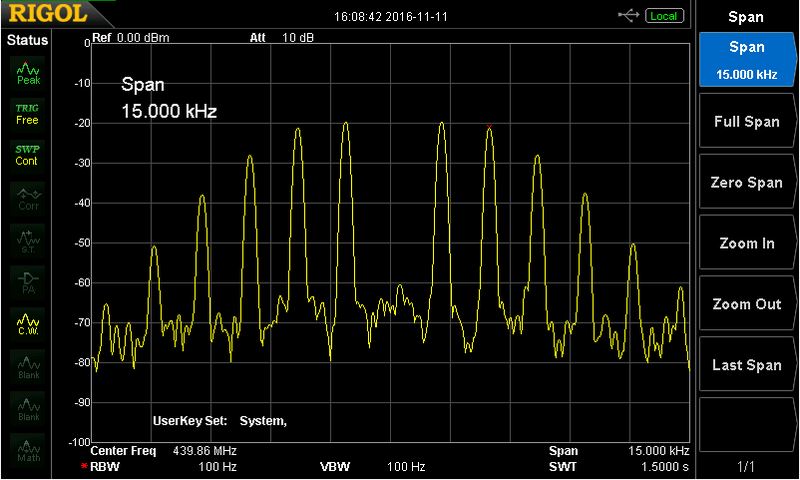The height and width of the screenshot is (480, 800).
Task: Click the 1.5000 s sweep time value
Action: [665, 466]
